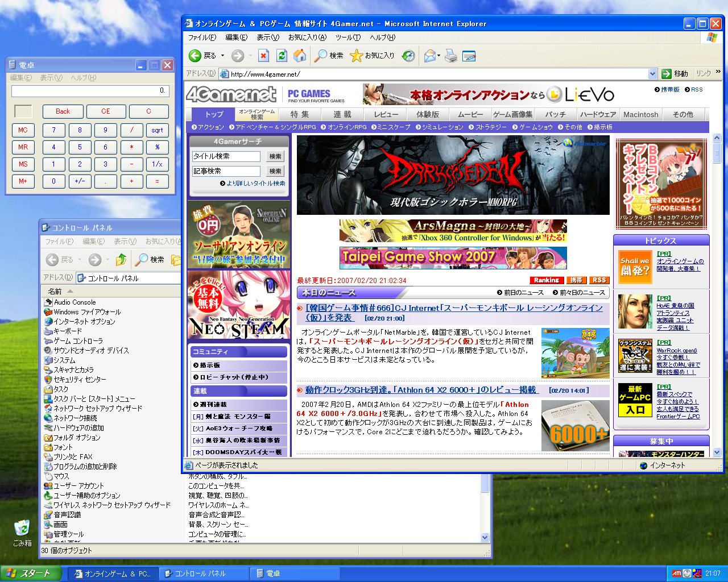This screenshot has width=728, height=582.
Task: Click the 記事検索 input field
Action: point(226,171)
